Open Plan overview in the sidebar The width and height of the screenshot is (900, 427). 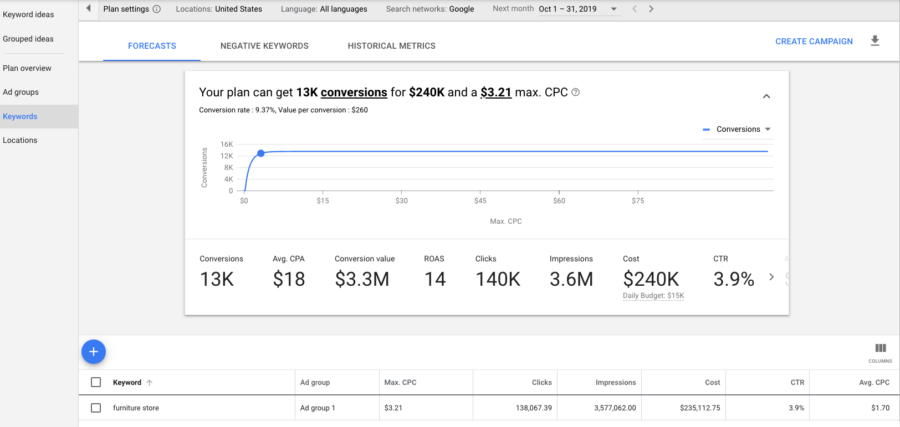point(27,68)
